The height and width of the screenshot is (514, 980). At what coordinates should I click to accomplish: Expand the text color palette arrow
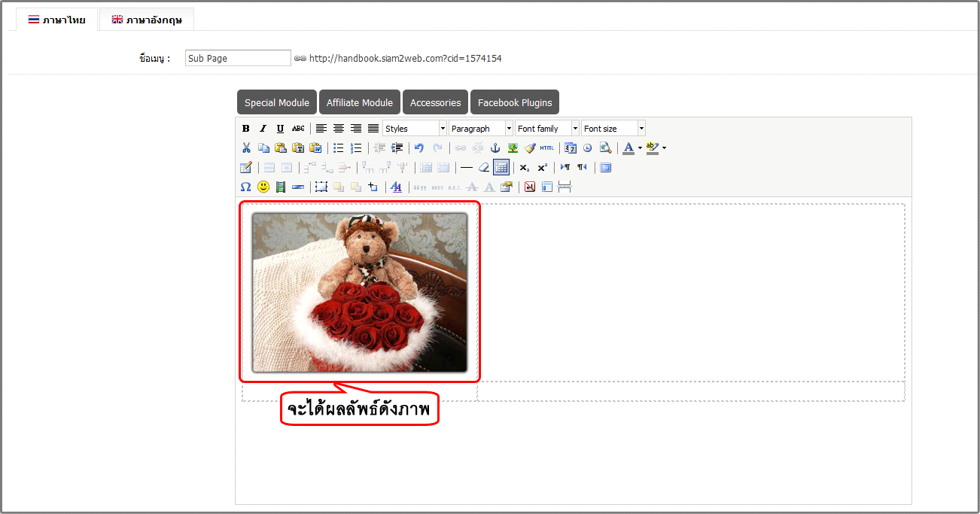pyautogui.click(x=640, y=148)
